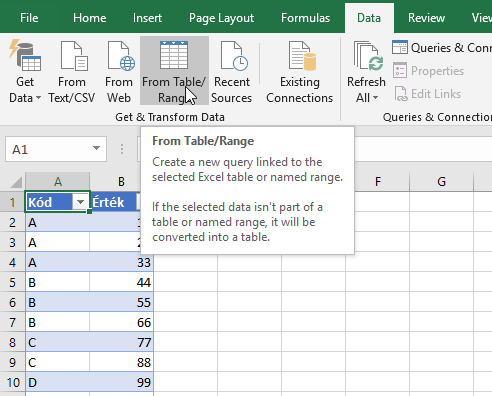Screen dimensions: 492x396
Task: Open the Page Layout tab
Action: click(x=221, y=18)
